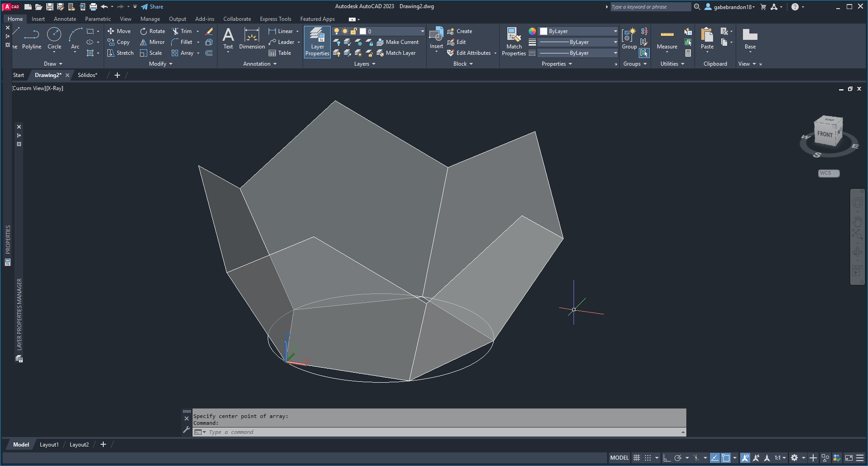
Task: Expand the Annotation panel
Action: pos(260,64)
